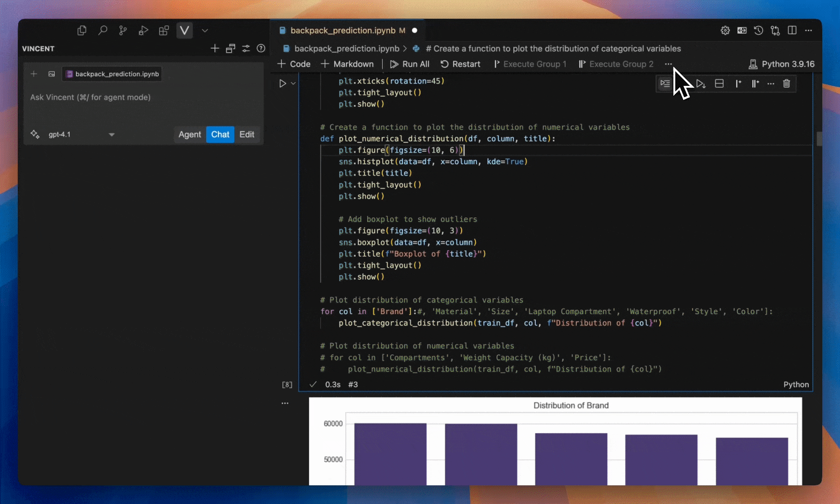Add cell to execution group 1 icon
840x504 pixels.
tap(738, 84)
